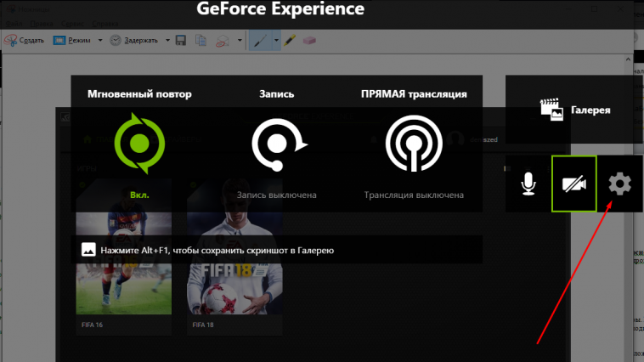Toggle the microphone in the overlay
The width and height of the screenshot is (644, 362).
528,184
